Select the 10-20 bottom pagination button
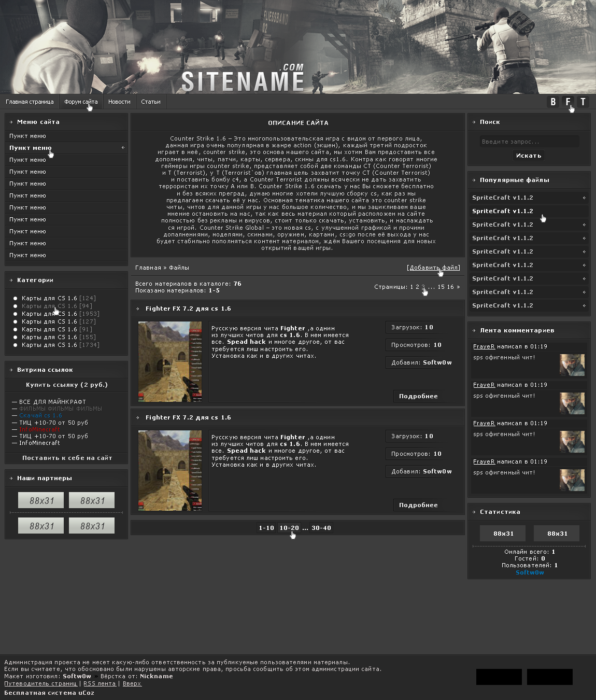This screenshot has height=700, width=596. coord(289,528)
